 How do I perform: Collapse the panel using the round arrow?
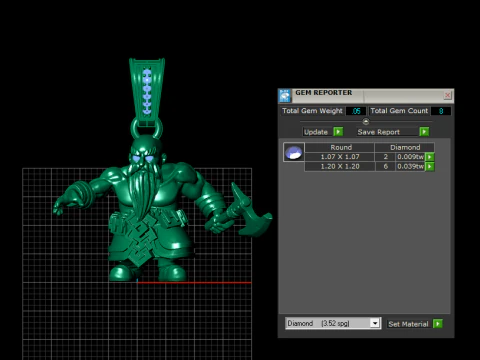coord(366,121)
